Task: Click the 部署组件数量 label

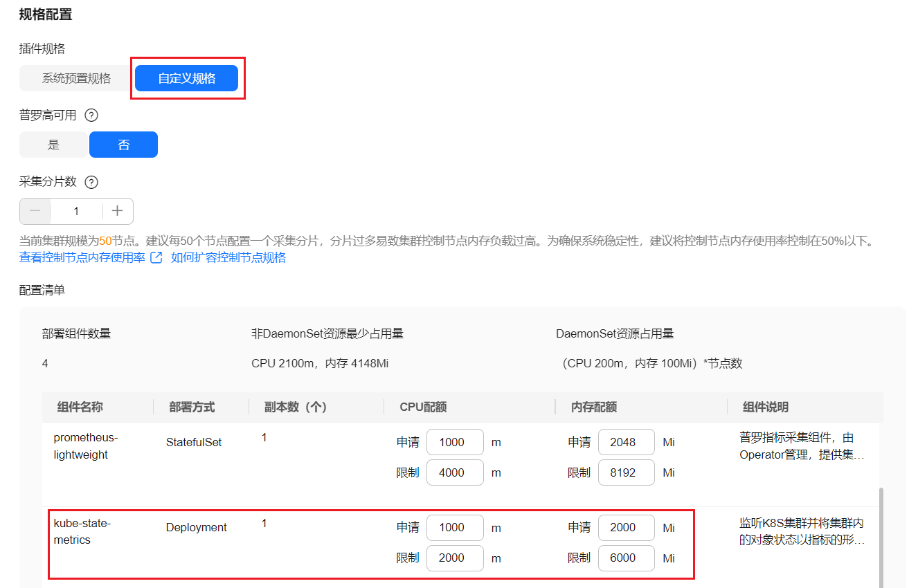Action: pyautogui.click(x=76, y=333)
